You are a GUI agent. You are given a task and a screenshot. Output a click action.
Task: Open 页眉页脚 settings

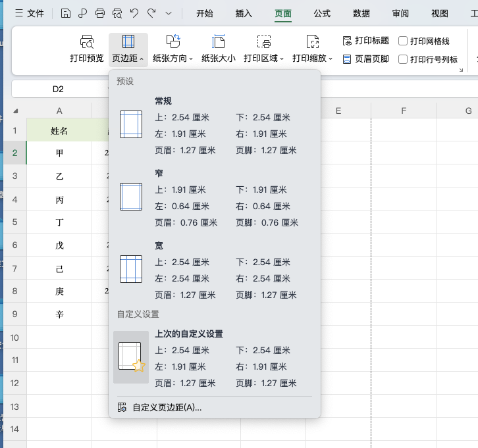tap(366, 59)
